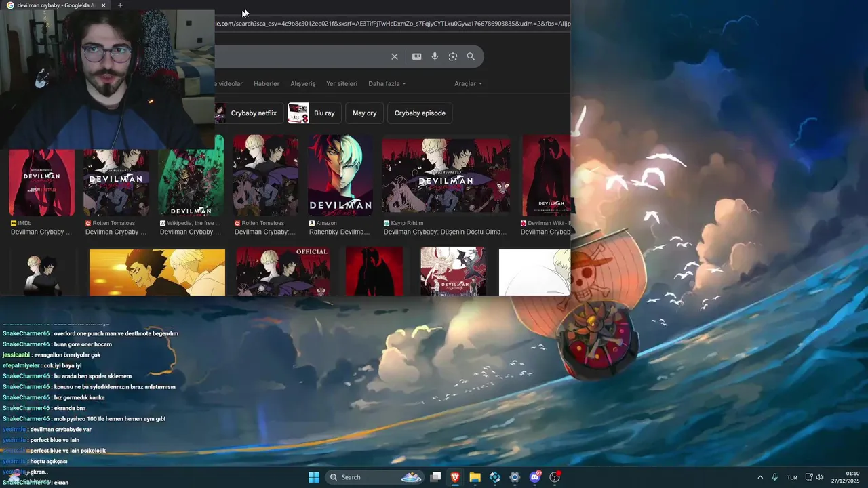Open the Devilman Wiki result title
This screenshot has height=488, width=868.
click(545, 232)
